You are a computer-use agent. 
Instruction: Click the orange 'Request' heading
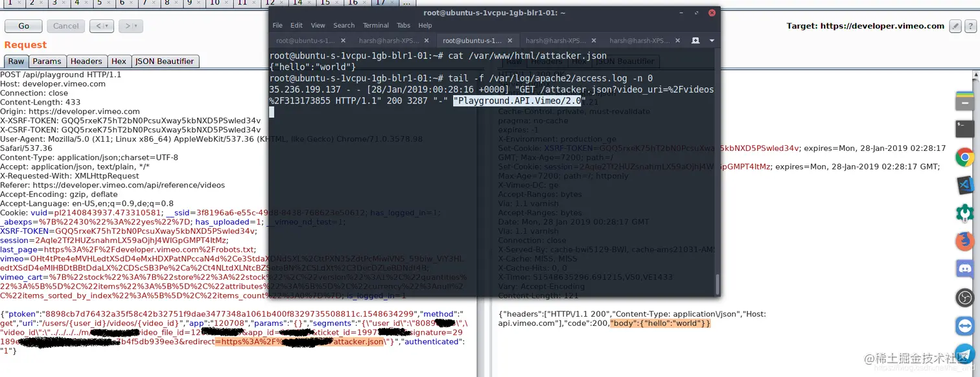click(x=25, y=45)
